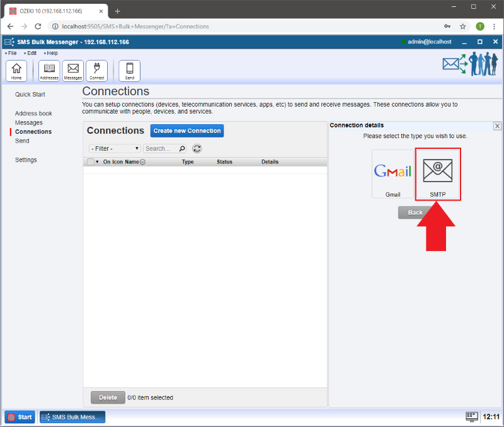Tick the select-all checkbox in table header
This screenshot has height=427, width=504.
[x=90, y=162]
